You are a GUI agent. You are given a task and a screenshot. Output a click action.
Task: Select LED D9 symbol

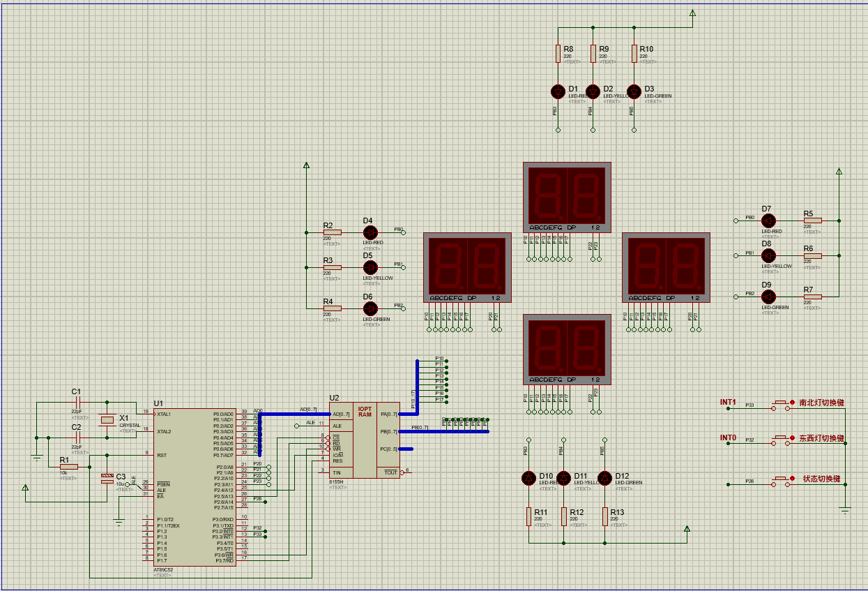pyautogui.click(x=768, y=297)
